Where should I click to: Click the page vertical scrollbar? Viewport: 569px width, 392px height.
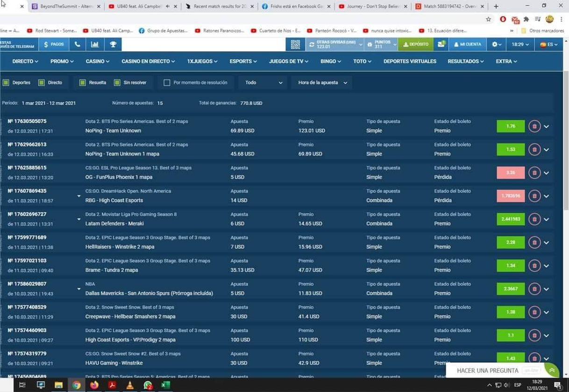(x=566, y=140)
